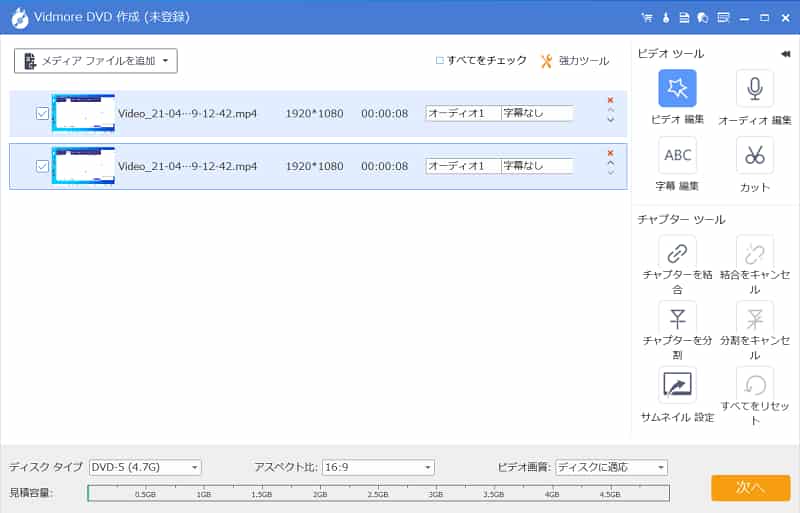Remove the first video with red X
The image size is (800, 513).
[610, 100]
